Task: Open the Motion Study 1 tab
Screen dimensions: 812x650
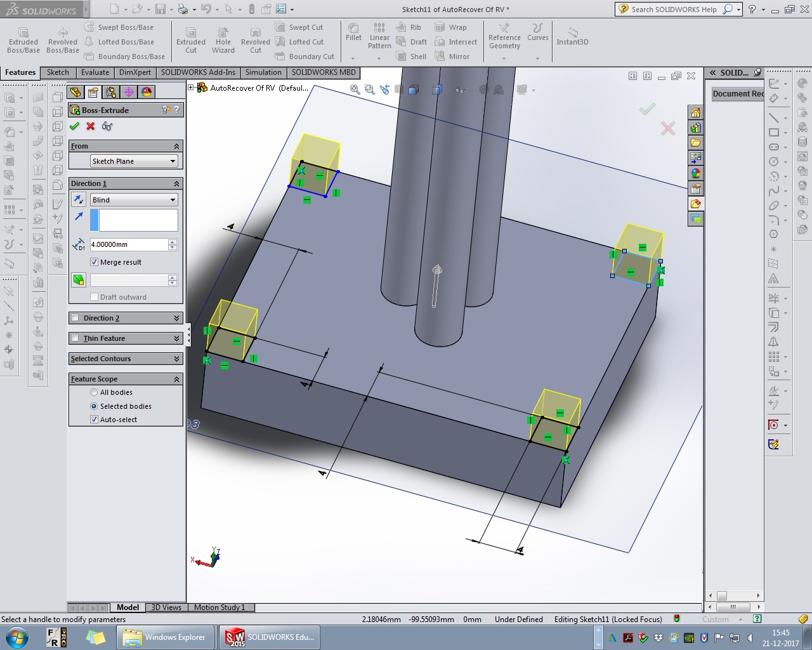Action: point(219,607)
